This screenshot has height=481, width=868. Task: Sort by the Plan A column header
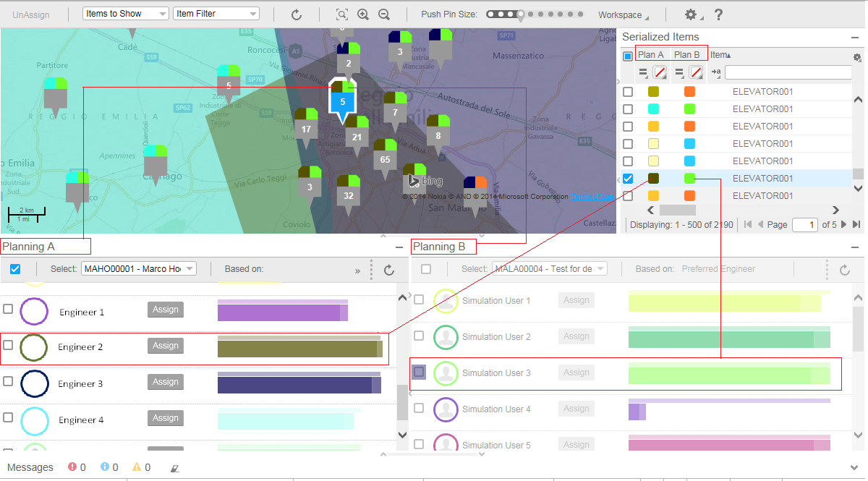pyautogui.click(x=650, y=55)
